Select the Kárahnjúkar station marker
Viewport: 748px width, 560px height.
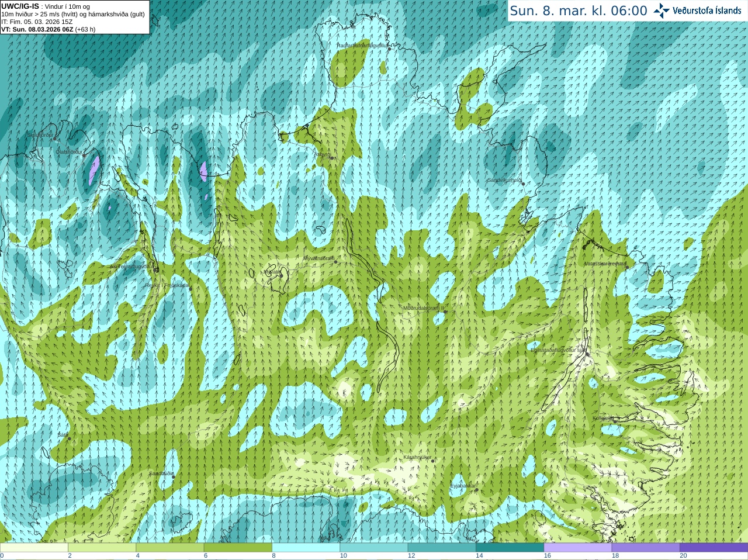coord(432,461)
